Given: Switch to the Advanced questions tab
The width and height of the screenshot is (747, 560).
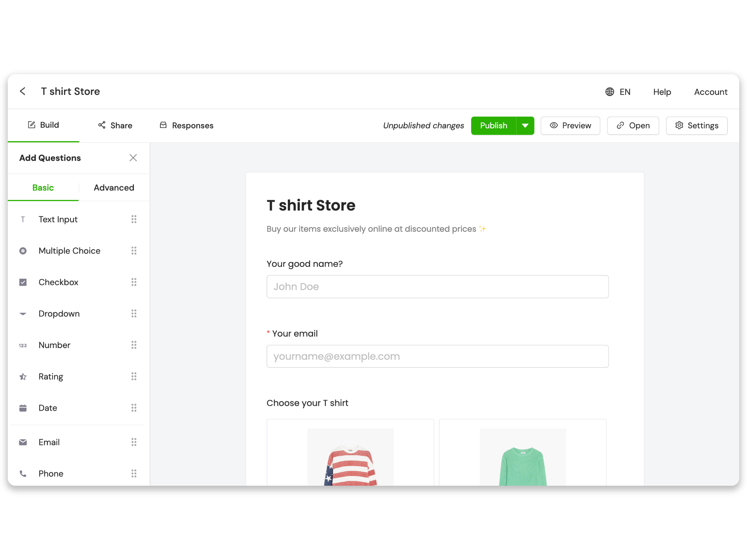Looking at the screenshot, I should click(114, 187).
